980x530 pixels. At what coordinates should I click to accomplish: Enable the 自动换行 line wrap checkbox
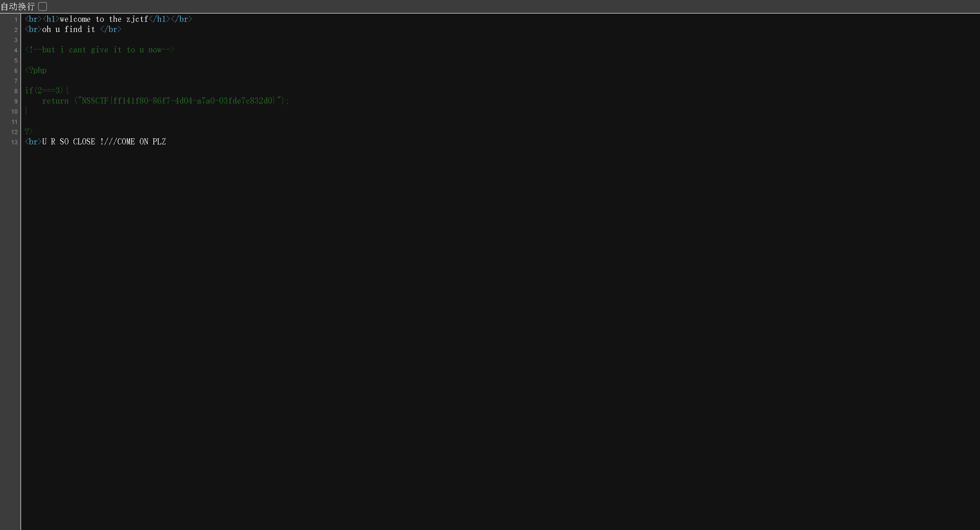point(43,6)
